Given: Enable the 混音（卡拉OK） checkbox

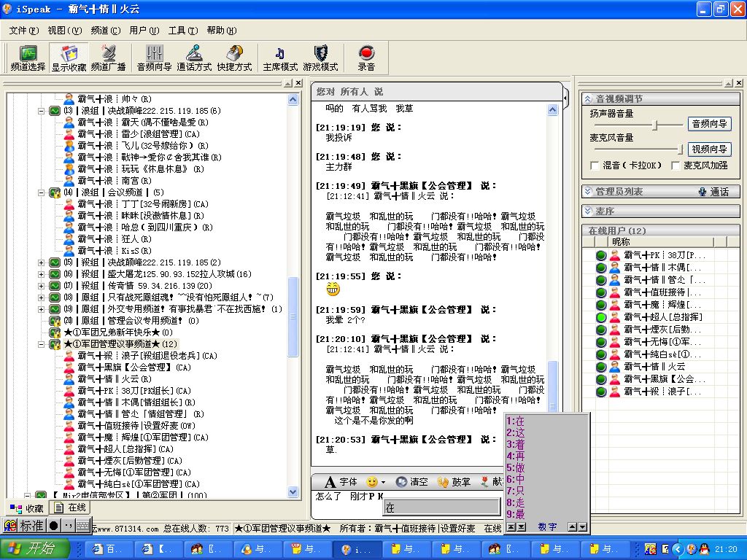Looking at the screenshot, I should pos(595,166).
